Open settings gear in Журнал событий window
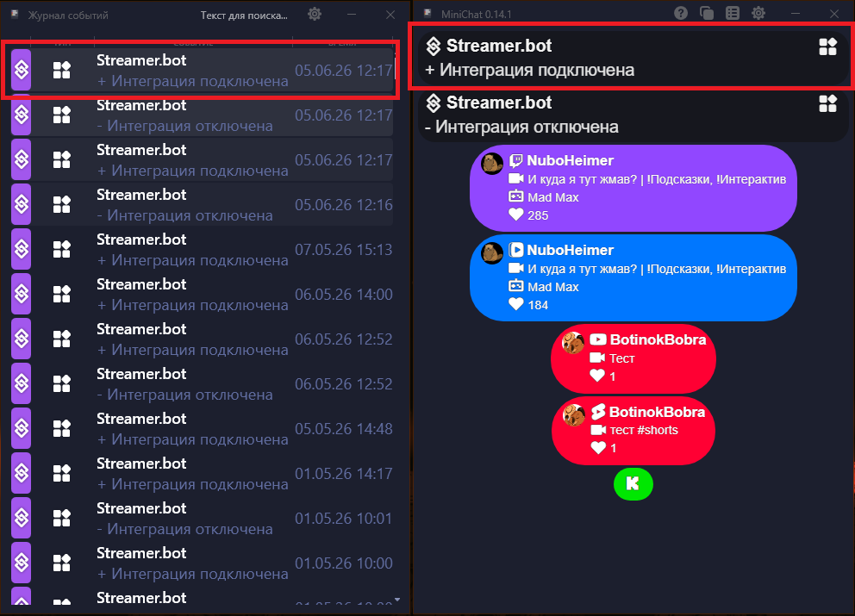The image size is (855, 616). [315, 14]
